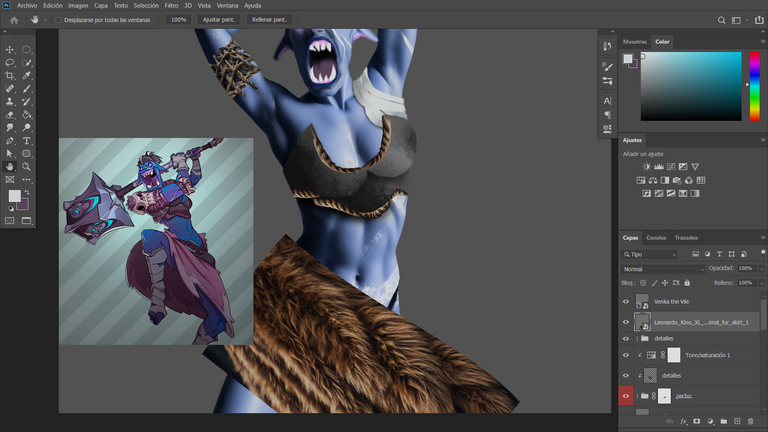Image resolution: width=768 pixels, height=432 pixels.
Task: Create a new layer
Action: [737, 421]
